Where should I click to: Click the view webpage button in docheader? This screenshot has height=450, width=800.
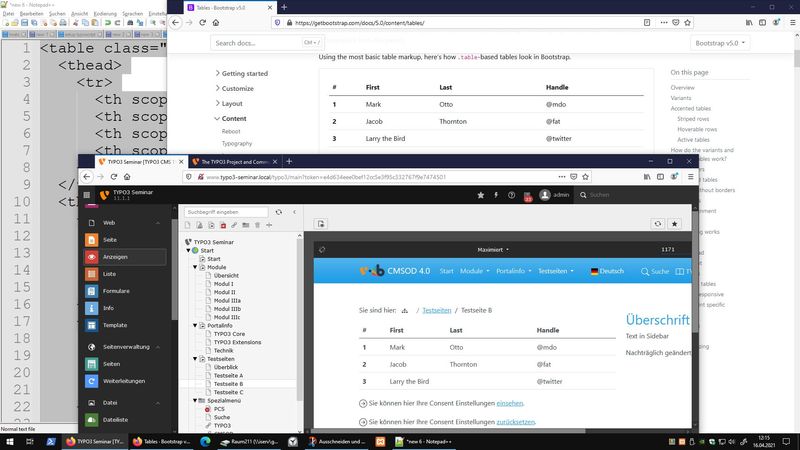pos(321,224)
